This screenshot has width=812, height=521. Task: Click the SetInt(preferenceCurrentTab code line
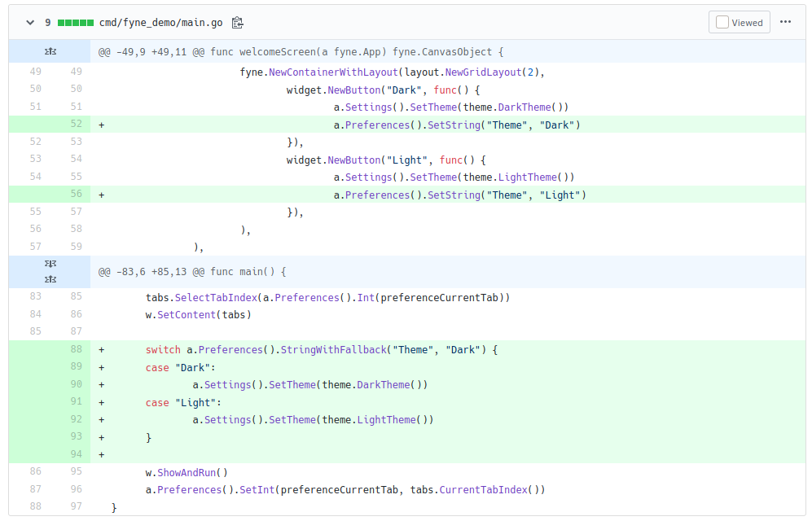pyautogui.click(x=345, y=489)
